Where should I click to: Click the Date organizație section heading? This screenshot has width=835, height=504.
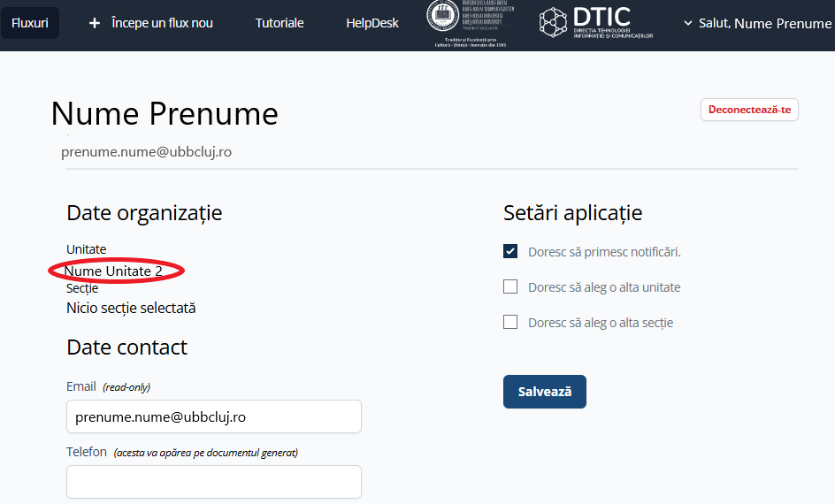[x=144, y=213]
